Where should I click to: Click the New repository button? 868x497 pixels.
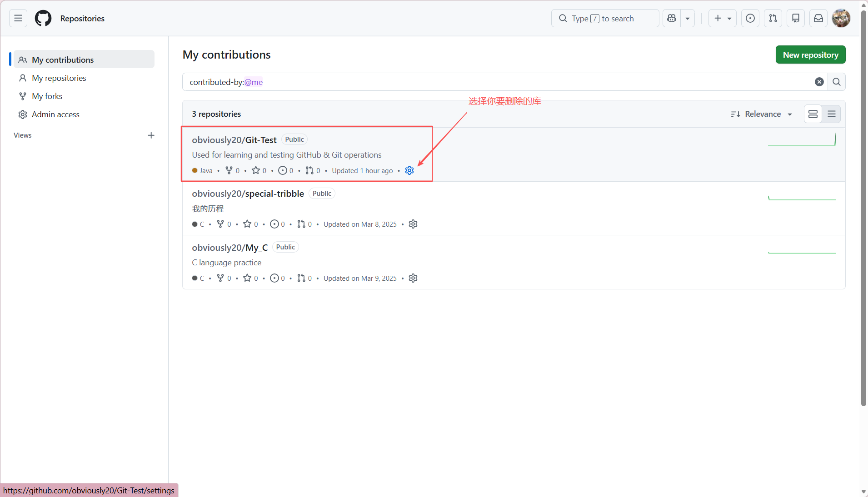click(810, 55)
